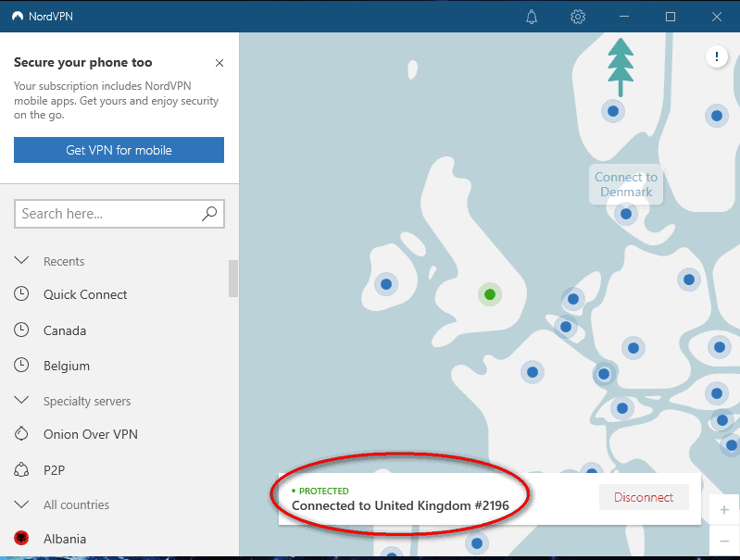Image resolution: width=740 pixels, height=560 pixels.
Task: Open the settings gear
Action: coord(578,17)
